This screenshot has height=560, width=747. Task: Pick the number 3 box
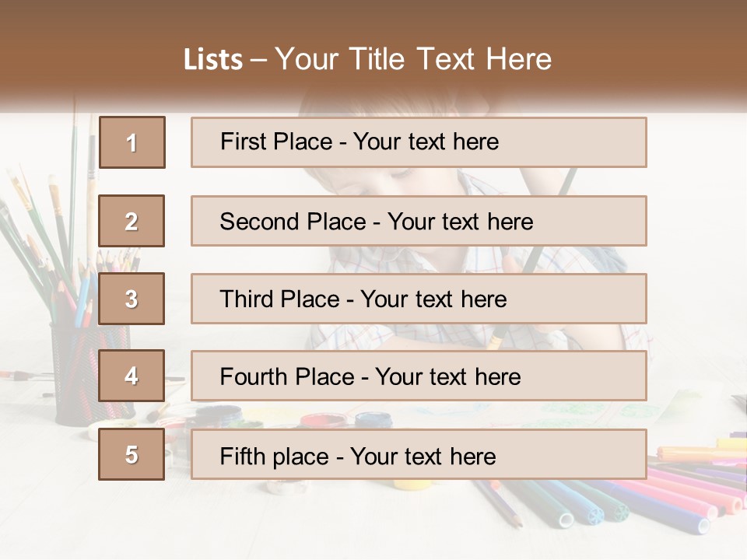(132, 299)
